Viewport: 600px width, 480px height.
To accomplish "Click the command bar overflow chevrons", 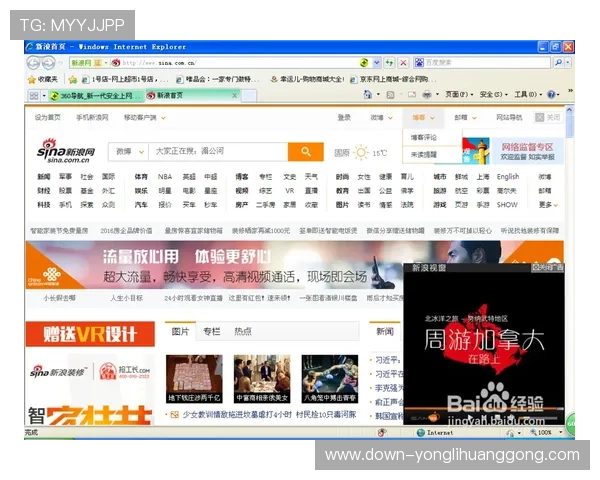I will [x=570, y=91].
